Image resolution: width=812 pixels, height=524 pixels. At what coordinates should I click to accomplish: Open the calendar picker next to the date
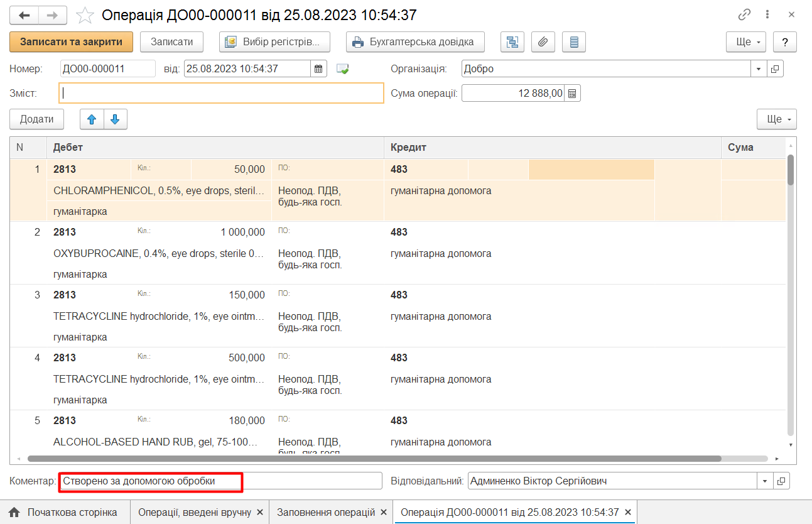(x=318, y=69)
